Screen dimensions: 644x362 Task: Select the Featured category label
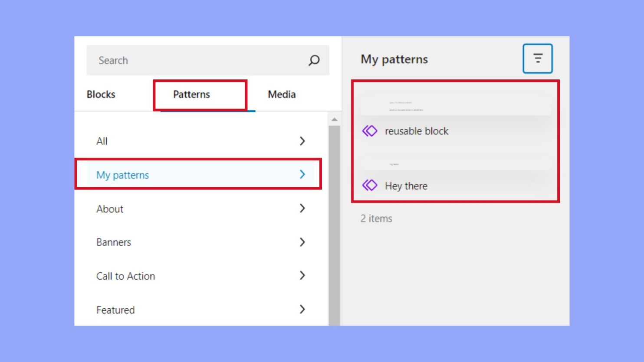click(x=115, y=310)
